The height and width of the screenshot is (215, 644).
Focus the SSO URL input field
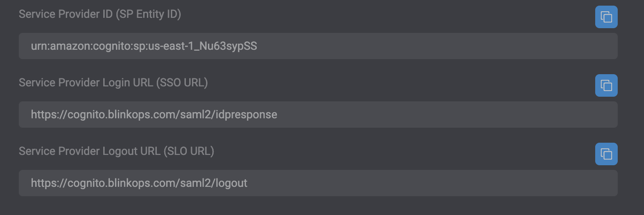pyautogui.click(x=318, y=115)
